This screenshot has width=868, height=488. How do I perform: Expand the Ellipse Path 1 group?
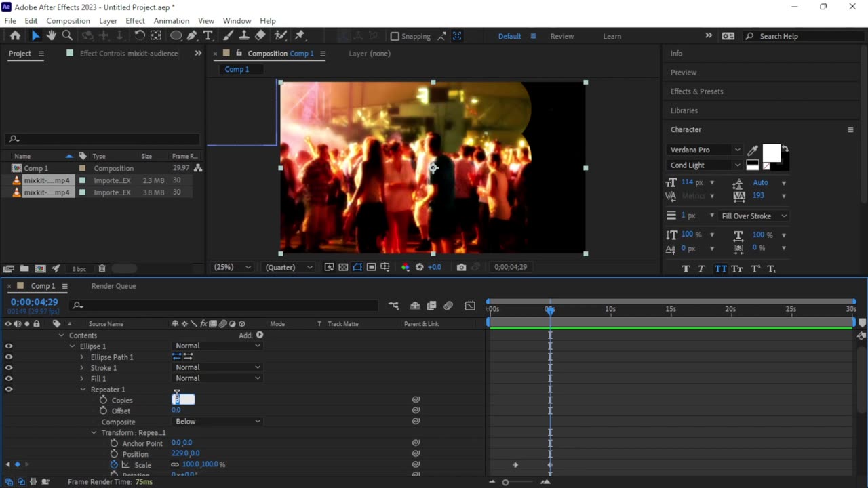click(x=82, y=357)
